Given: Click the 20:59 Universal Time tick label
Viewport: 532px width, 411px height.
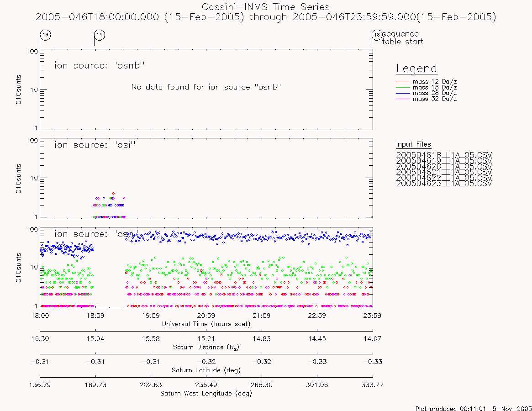Looking at the screenshot, I should coord(206,316).
